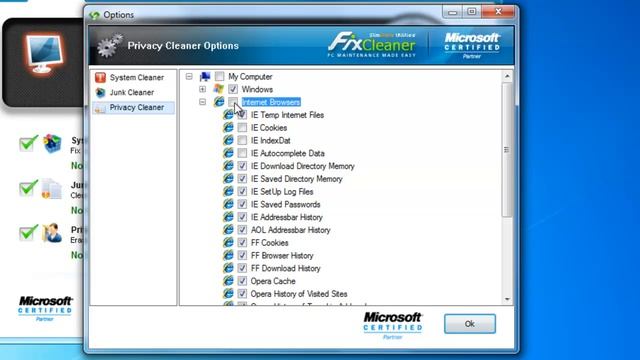The image size is (640, 360).
Task: Click icon beside FF Cookies
Action: click(229, 242)
